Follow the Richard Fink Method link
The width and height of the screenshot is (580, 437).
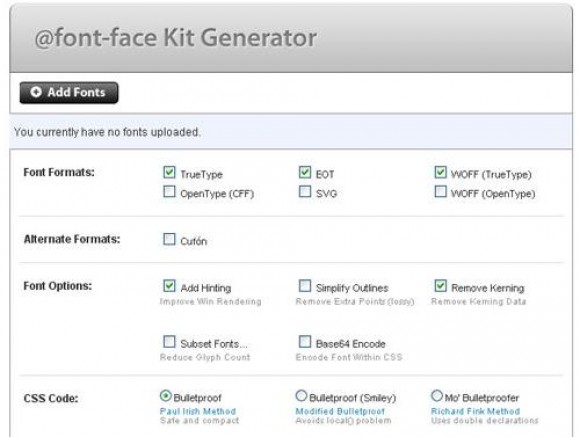pyautogui.click(x=475, y=411)
